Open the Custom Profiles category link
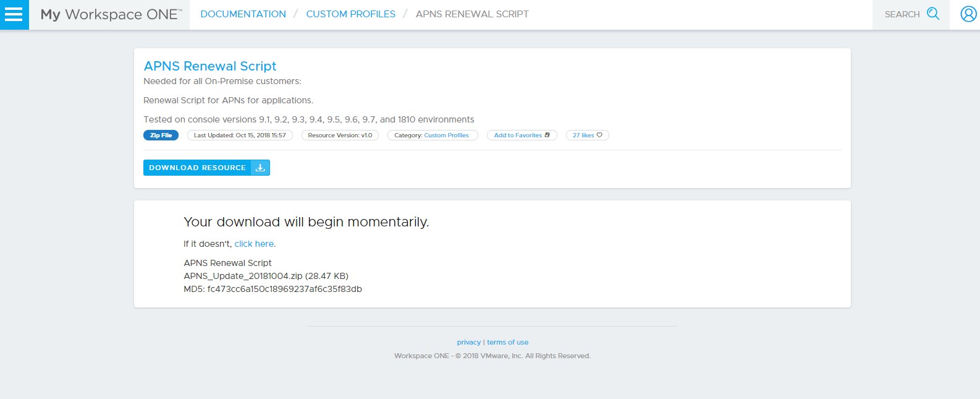The height and width of the screenshot is (399, 980). click(446, 135)
